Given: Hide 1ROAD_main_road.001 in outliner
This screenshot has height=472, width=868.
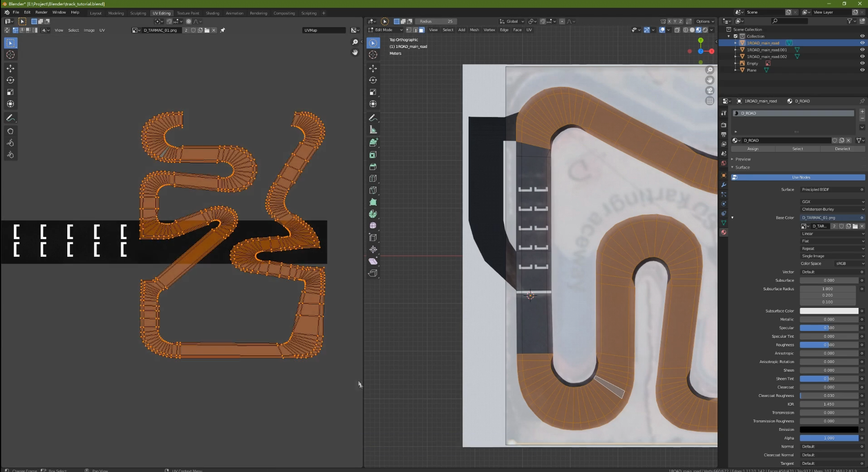Looking at the screenshot, I should point(862,50).
